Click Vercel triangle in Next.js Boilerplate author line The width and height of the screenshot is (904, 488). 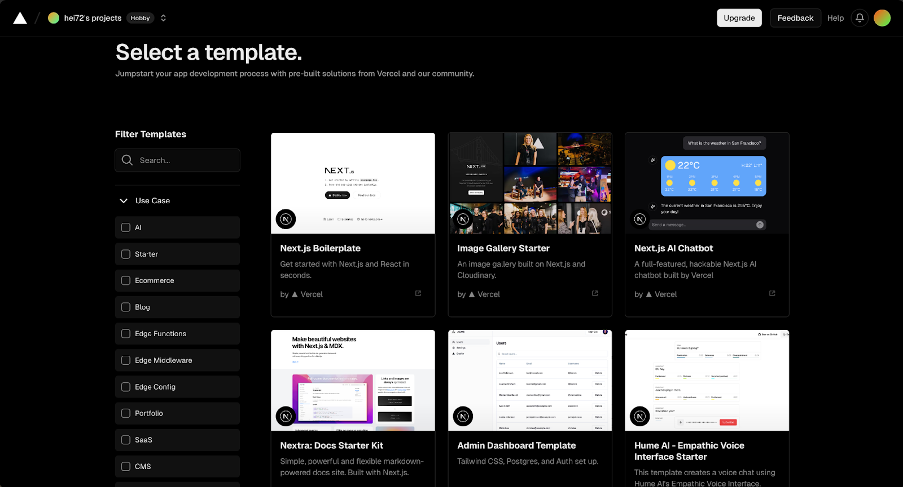[295, 294]
